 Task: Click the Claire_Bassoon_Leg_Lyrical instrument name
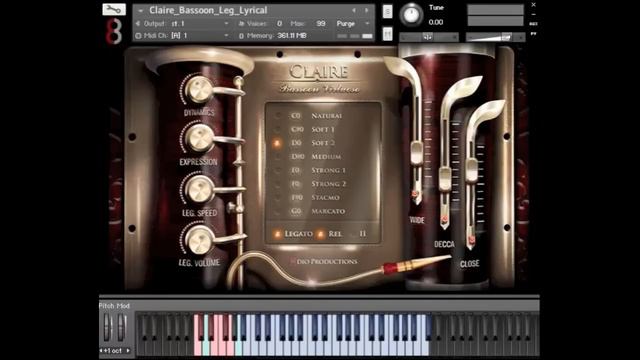208,10
